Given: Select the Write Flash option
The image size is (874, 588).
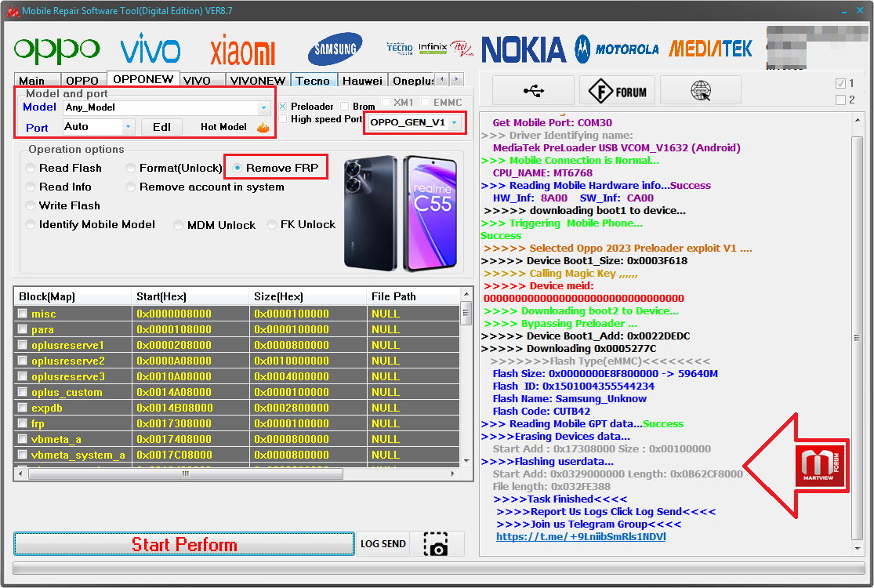Looking at the screenshot, I should point(63,205).
